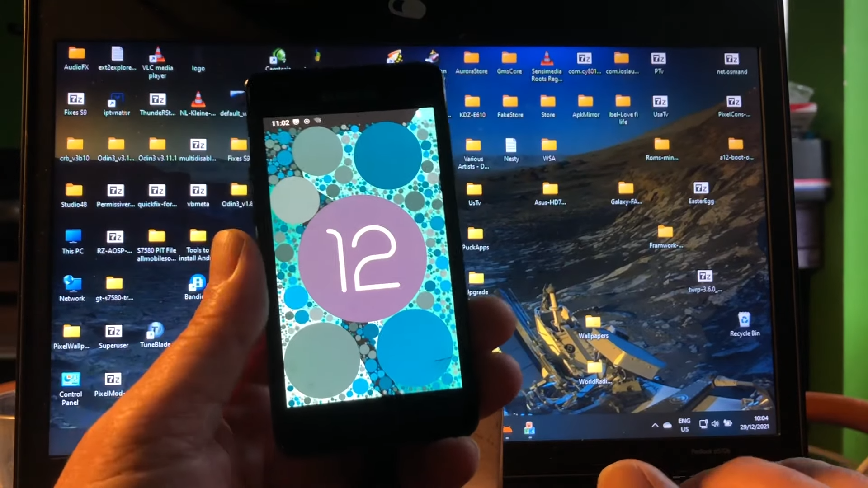Image resolution: width=868 pixels, height=488 pixels.
Task: Launch Superuser app
Action: click(x=113, y=335)
